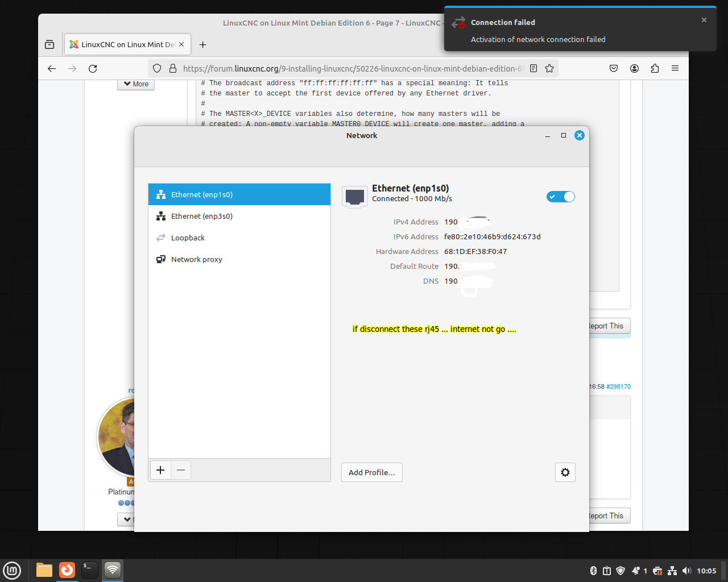This screenshot has width=728, height=582.
Task: Close the Network window
Action: [580, 135]
